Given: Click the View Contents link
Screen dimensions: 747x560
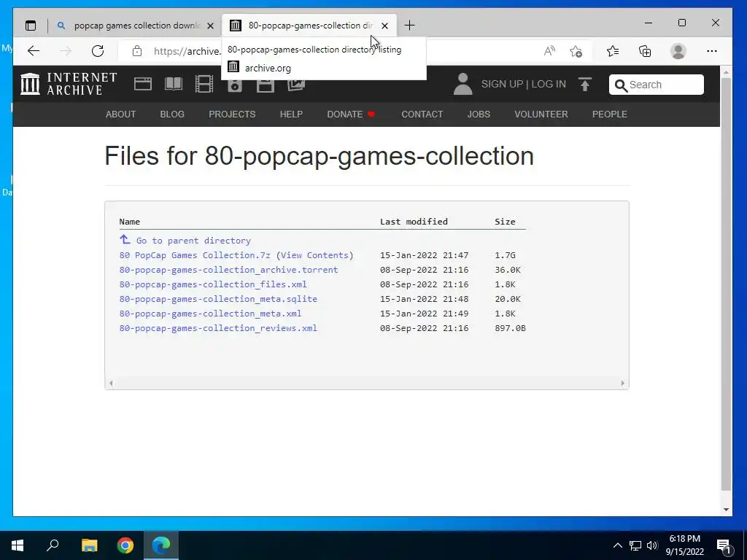Looking at the screenshot, I should (x=314, y=255).
